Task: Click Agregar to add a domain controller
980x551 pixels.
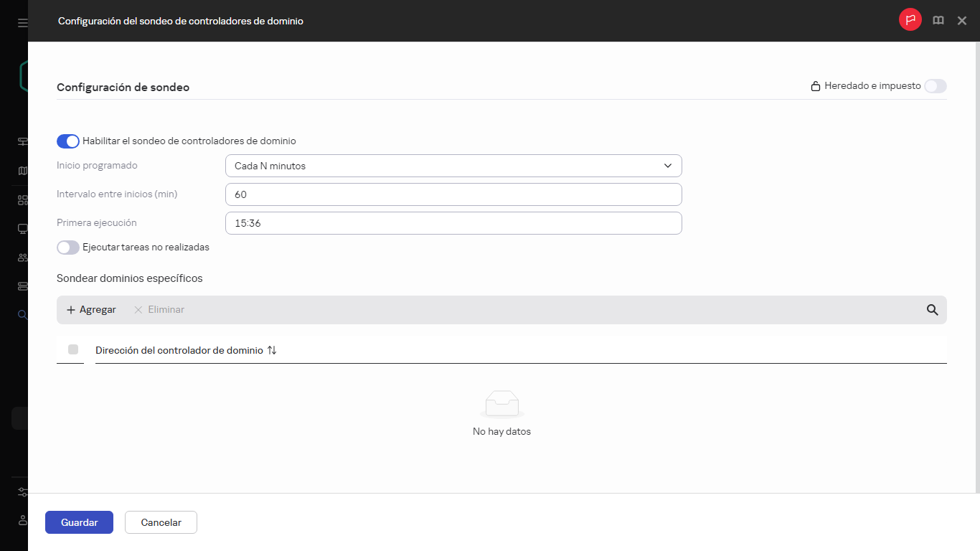Action: click(91, 309)
